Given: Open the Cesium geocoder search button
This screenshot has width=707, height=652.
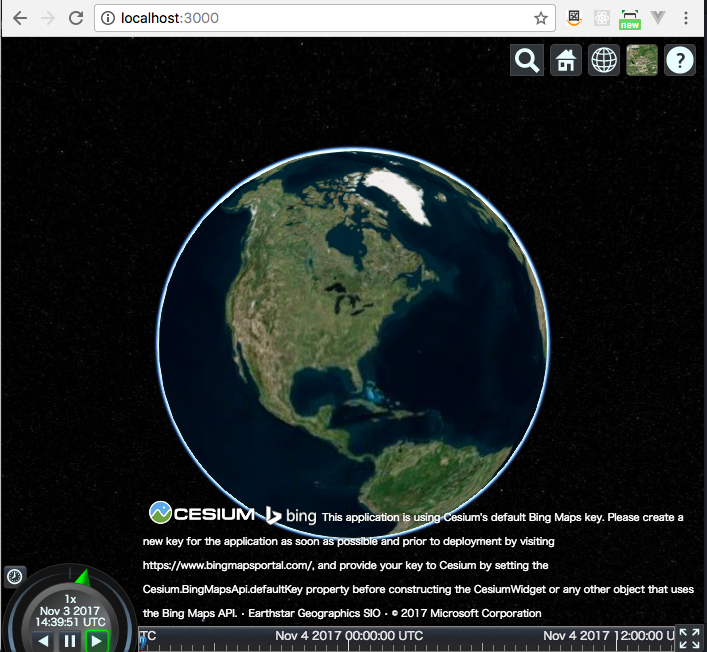Looking at the screenshot, I should pos(527,60).
